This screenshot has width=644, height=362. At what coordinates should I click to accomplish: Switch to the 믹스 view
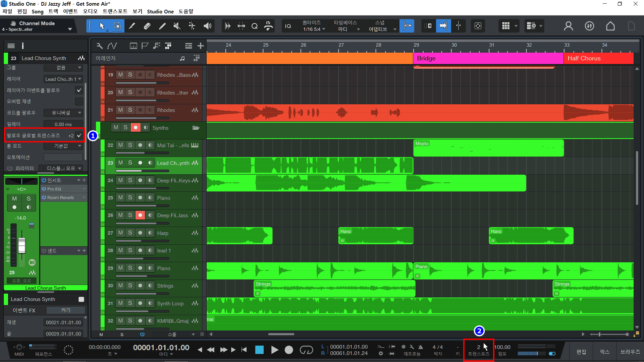point(604,352)
